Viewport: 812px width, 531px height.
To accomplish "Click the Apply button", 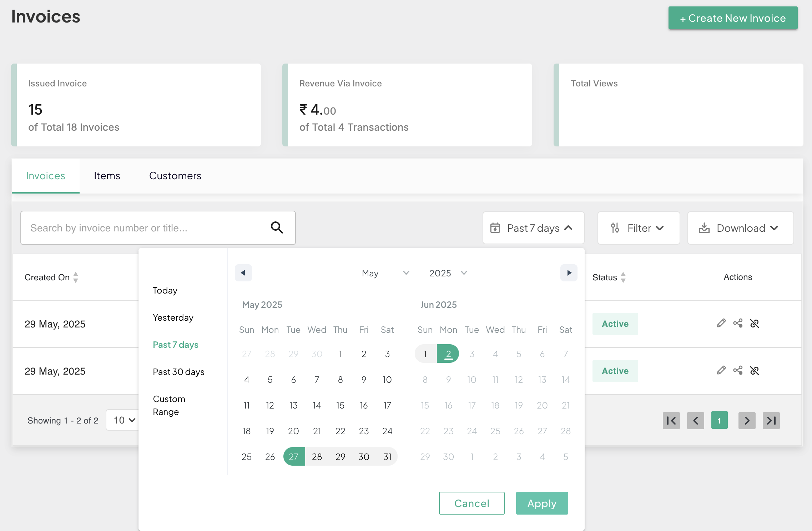I will [541, 503].
